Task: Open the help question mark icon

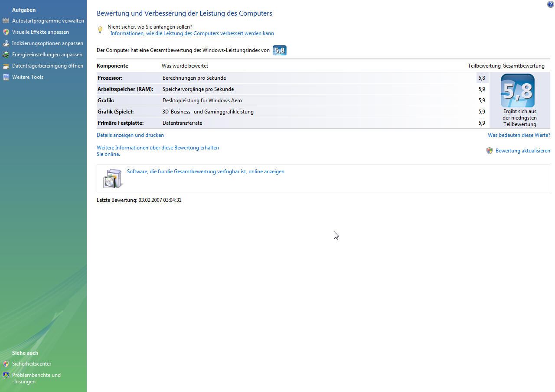Action: pos(551,4)
